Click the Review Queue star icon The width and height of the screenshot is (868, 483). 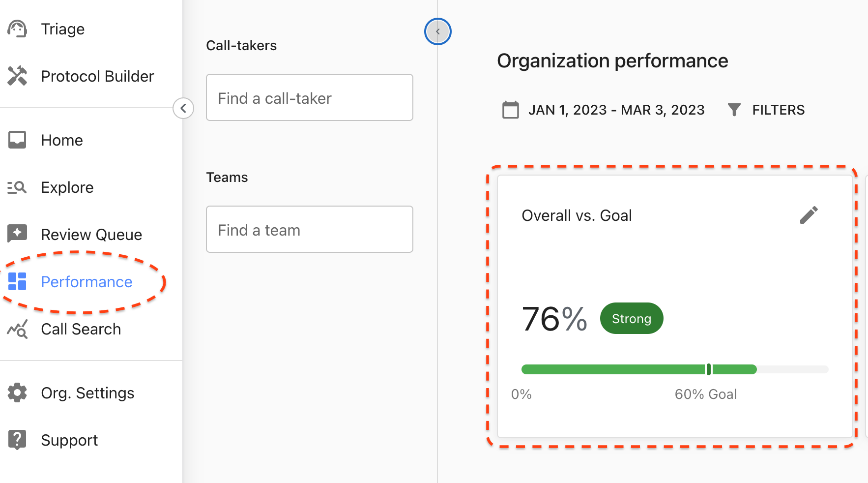pos(17,234)
